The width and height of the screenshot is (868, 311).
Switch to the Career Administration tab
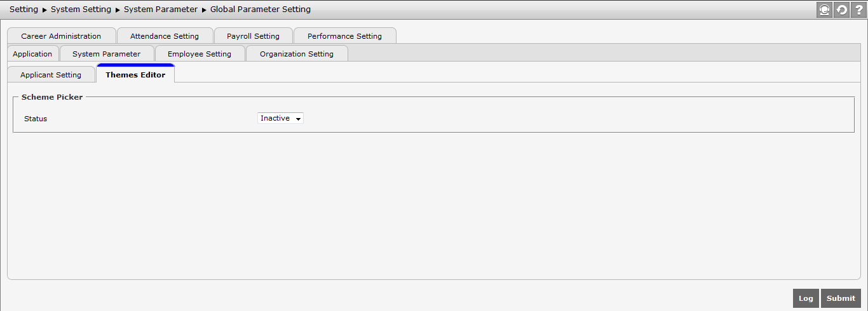point(61,36)
